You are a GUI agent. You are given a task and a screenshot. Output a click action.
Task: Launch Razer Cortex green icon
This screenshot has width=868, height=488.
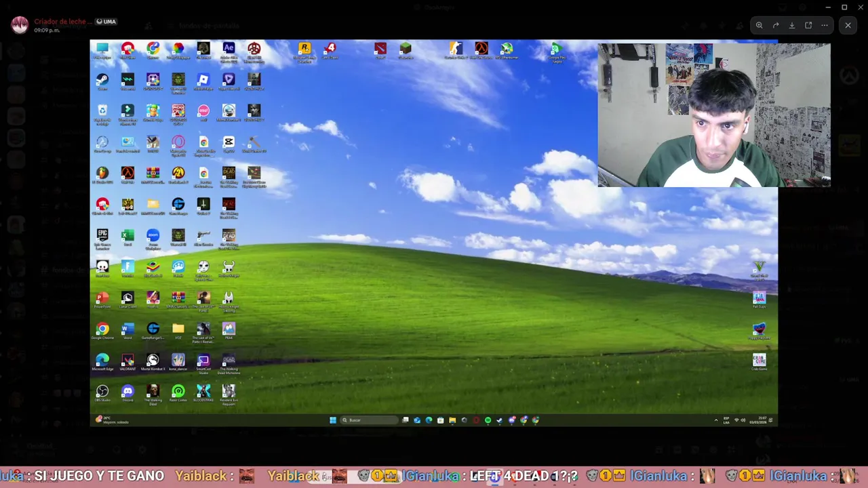[x=178, y=392]
